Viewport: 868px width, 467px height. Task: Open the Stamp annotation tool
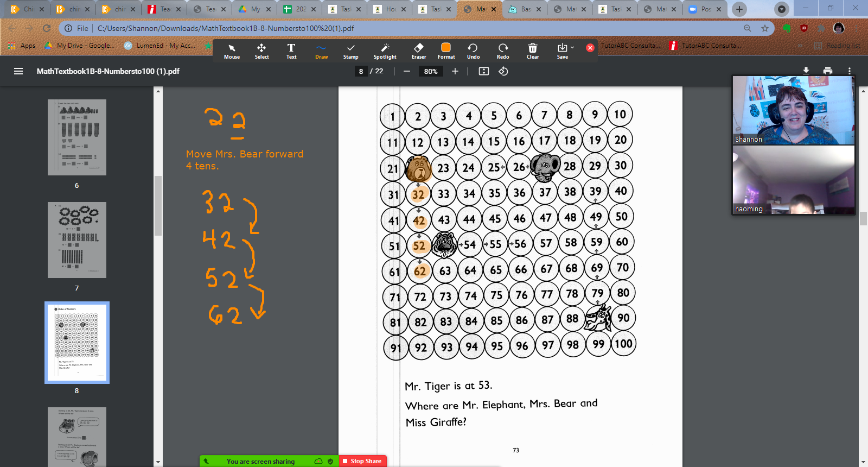351,51
